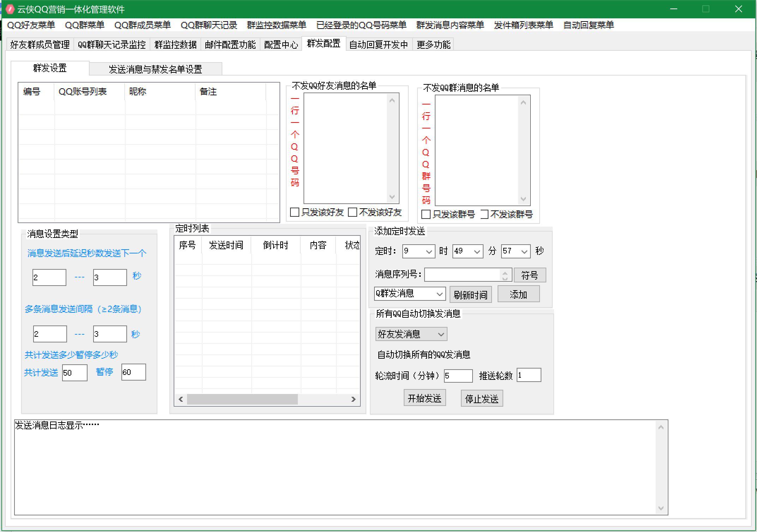Increase 消息序列号 with the up spinner
Image resolution: width=757 pixels, height=532 pixels.
[x=505, y=272]
